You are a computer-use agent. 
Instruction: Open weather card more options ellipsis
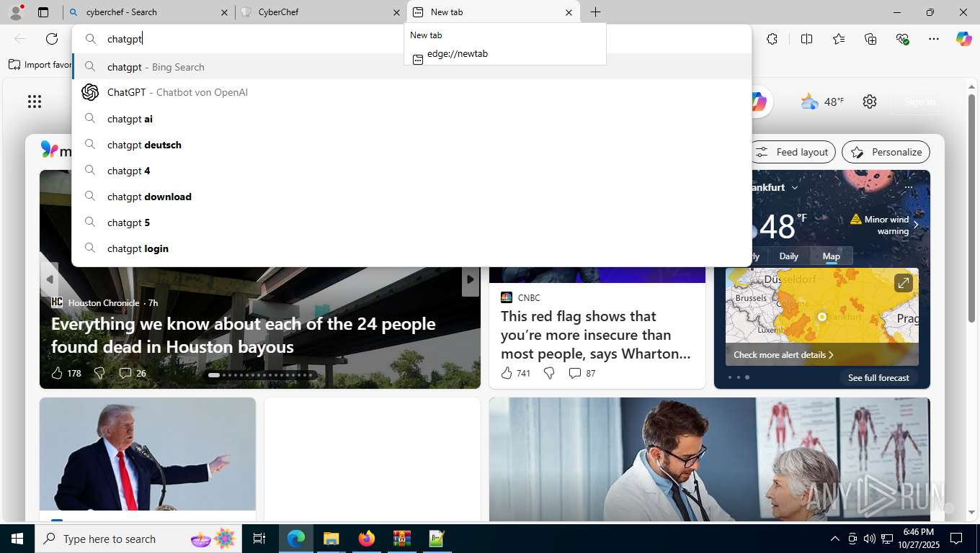(x=908, y=187)
